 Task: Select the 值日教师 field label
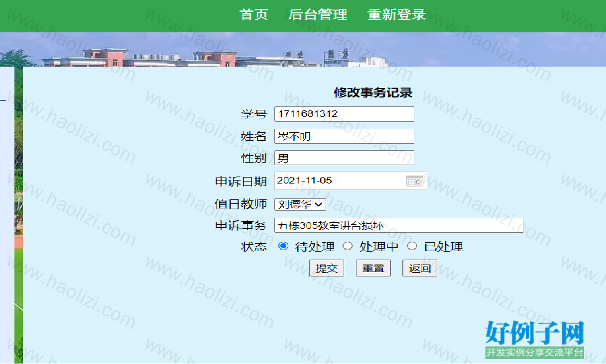(241, 204)
